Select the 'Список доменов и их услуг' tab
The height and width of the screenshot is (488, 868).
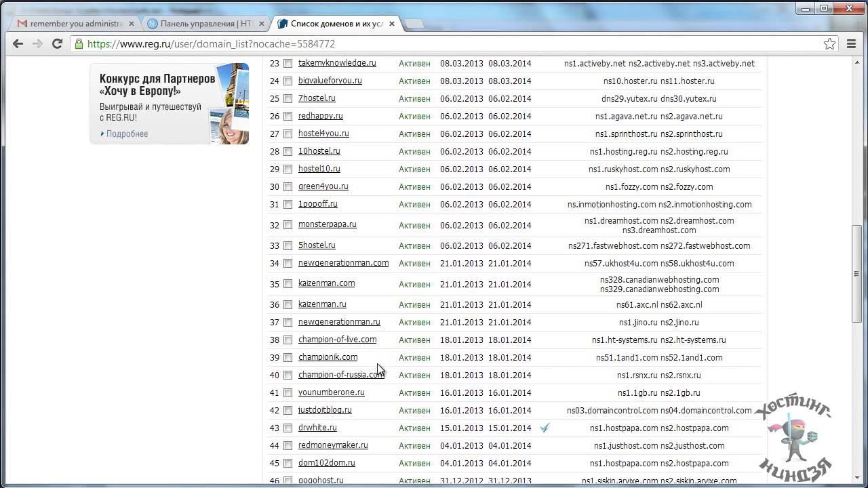(x=337, y=23)
